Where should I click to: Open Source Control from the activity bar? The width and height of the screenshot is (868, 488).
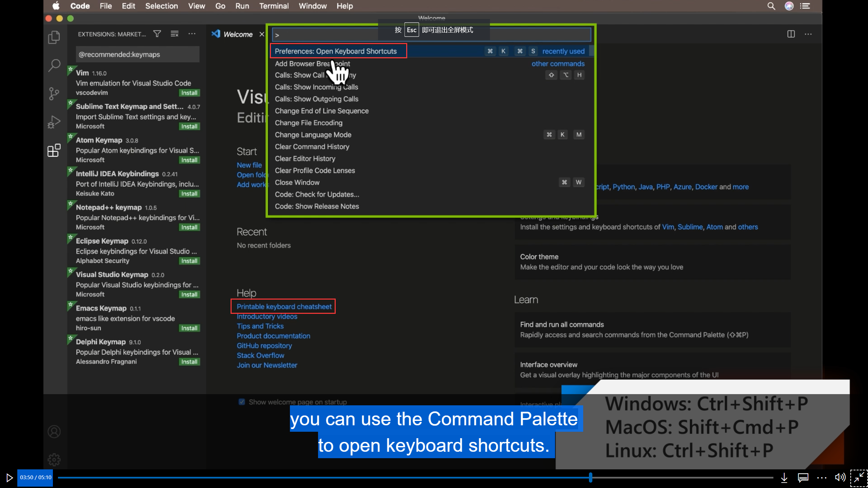(x=54, y=94)
